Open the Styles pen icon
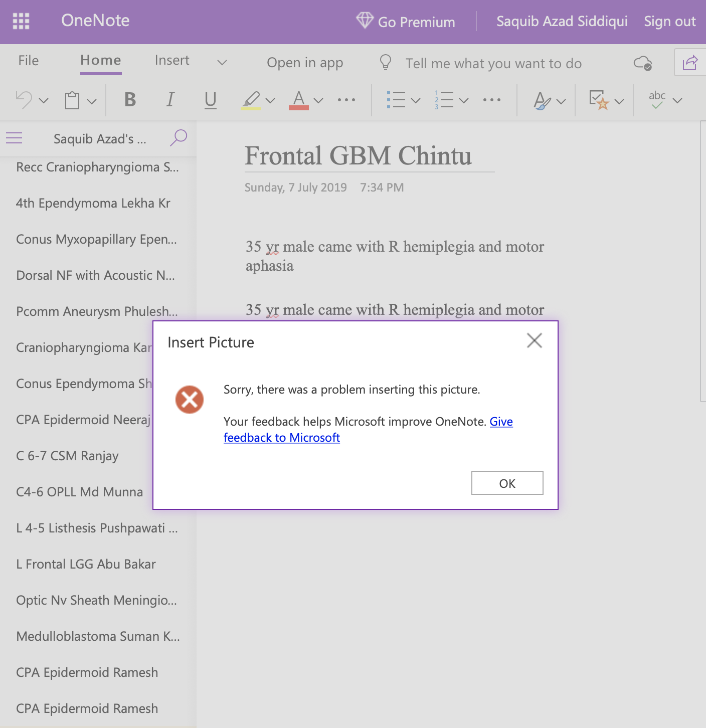The height and width of the screenshot is (728, 706). click(x=542, y=100)
